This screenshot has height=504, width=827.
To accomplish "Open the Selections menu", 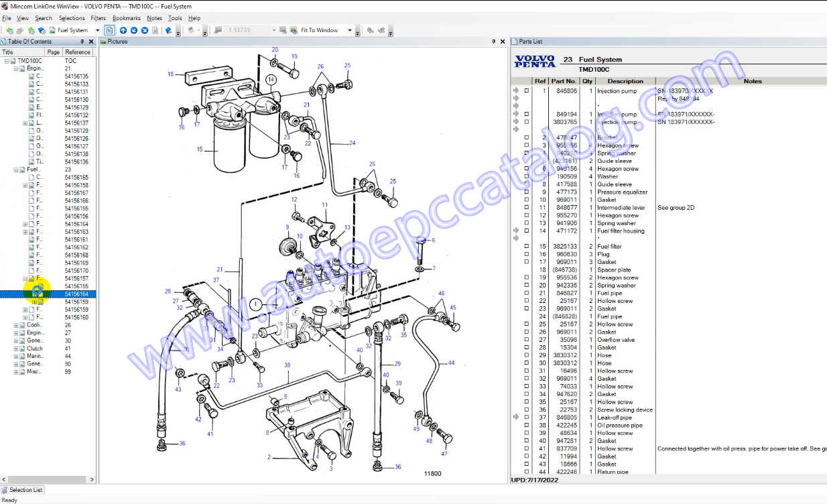I will point(72,18).
